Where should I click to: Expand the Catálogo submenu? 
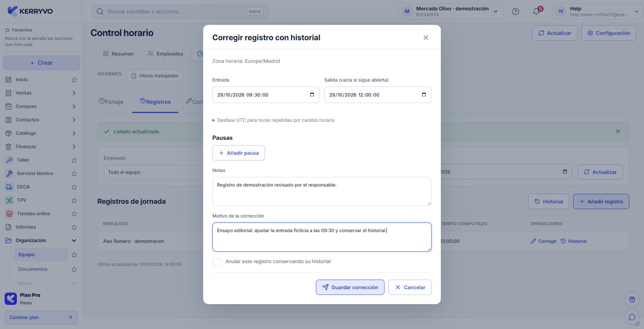click(x=74, y=133)
